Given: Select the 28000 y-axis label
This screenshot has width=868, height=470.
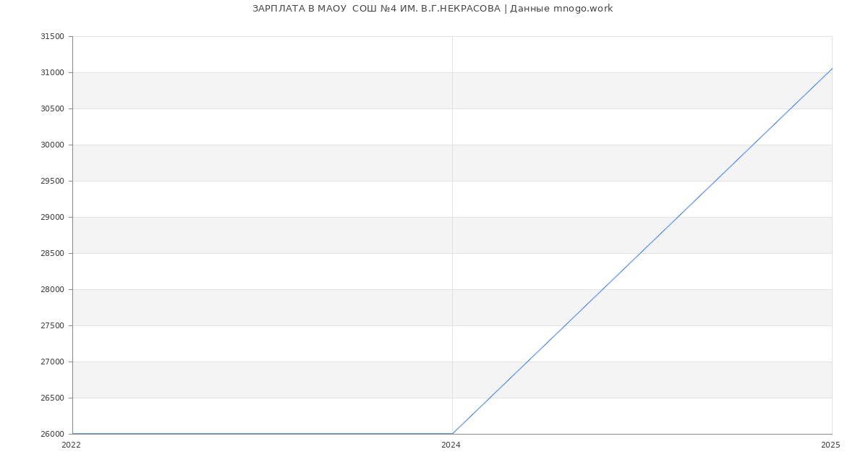Looking at the screenshot, I should click(52, 290).
